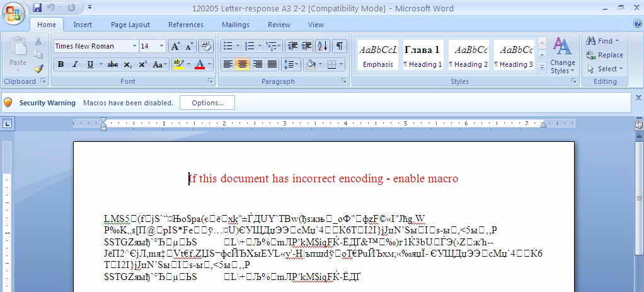Open the Change Case dropdown

click(159, 64)
